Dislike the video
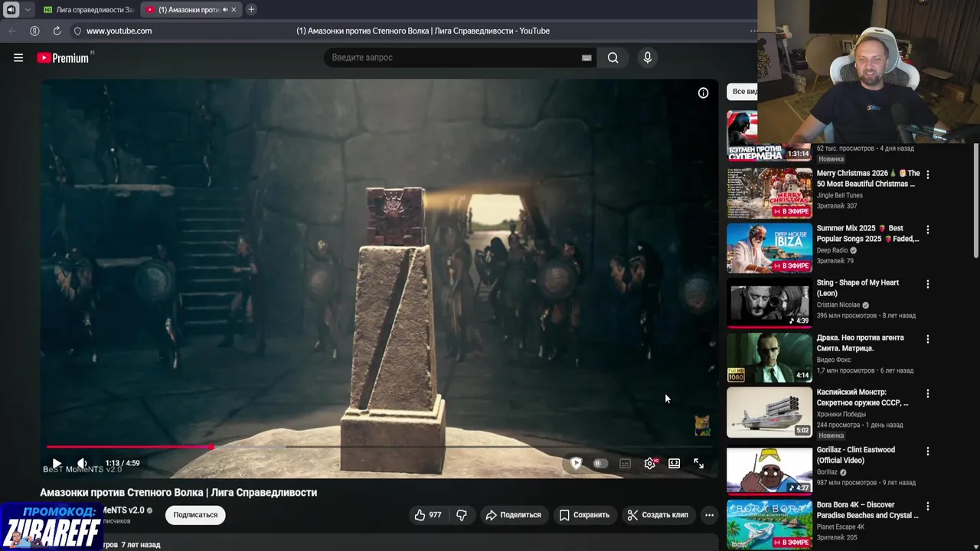980x551 pixels. (x=461, y=515)
